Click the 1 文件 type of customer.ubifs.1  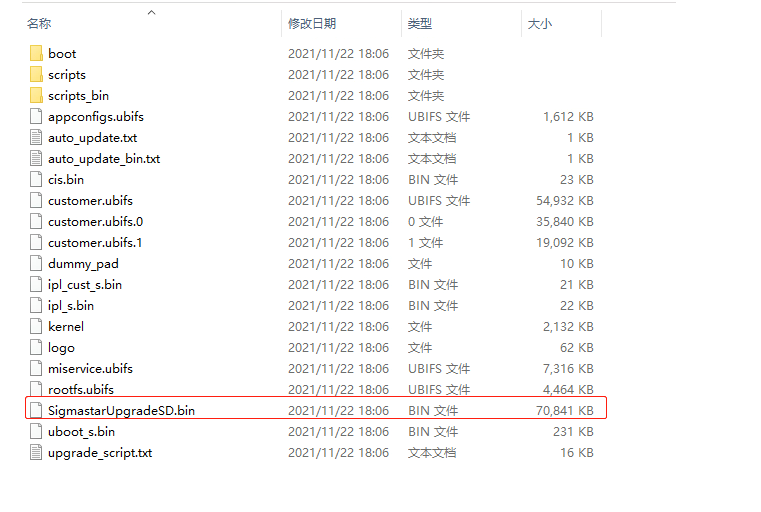(x=426, y=243)
